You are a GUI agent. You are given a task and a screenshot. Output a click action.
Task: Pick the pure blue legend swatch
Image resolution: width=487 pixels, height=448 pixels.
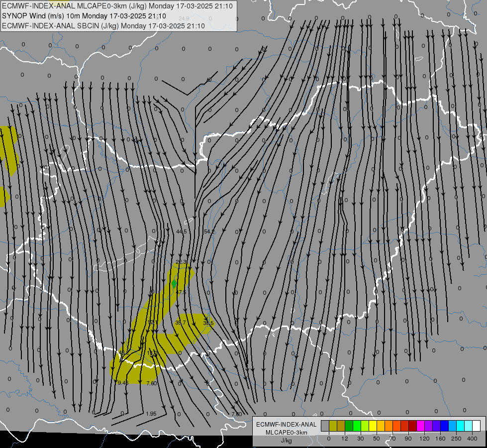pos(444,426)
